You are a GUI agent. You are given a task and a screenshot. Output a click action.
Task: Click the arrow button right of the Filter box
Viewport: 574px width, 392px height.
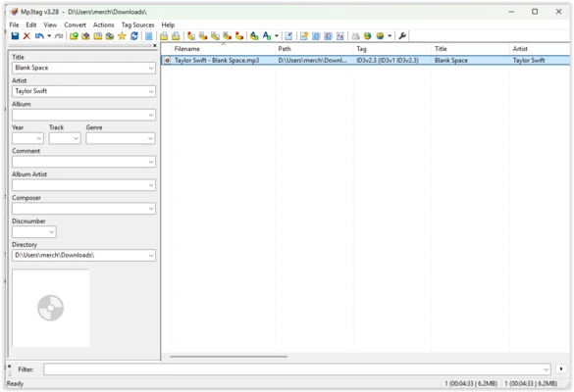[561, 368]
